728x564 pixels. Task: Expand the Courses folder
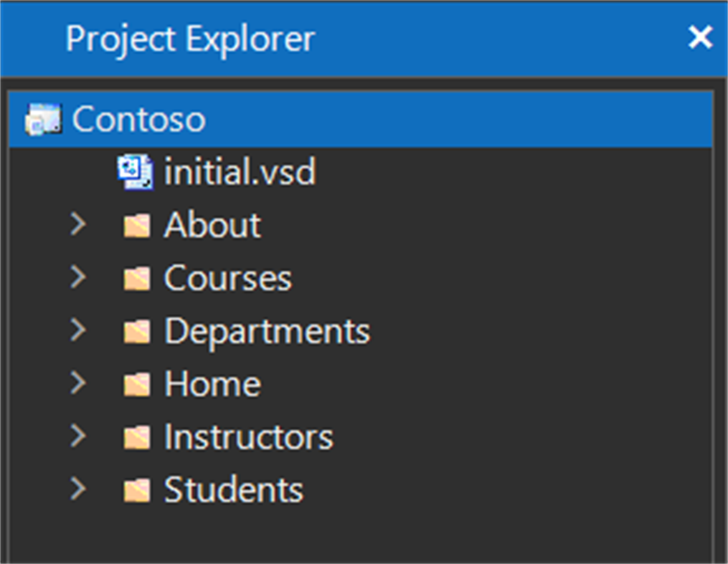coord(78,277)
